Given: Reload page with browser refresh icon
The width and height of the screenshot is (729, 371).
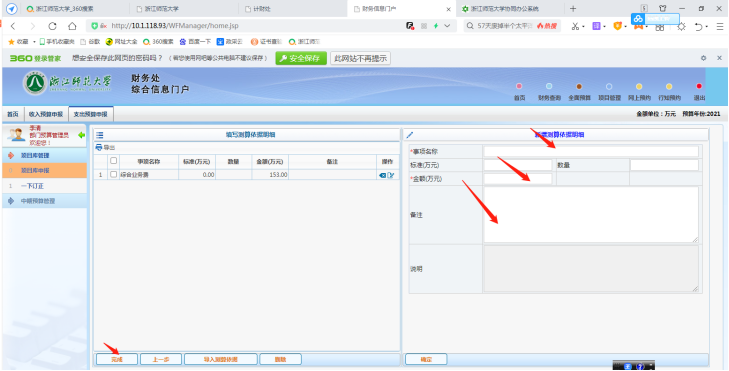Looking at the screenshot, I should click(x=52, y=26).
